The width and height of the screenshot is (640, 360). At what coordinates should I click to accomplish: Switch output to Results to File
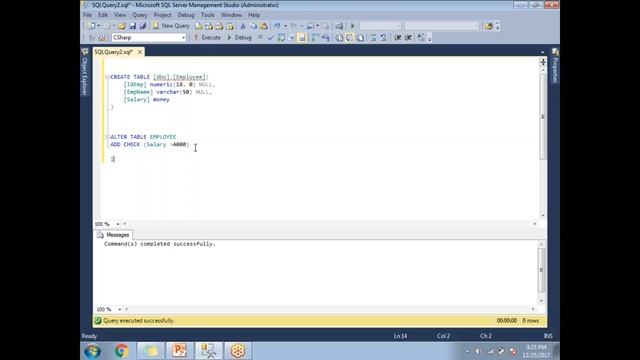click(360, 38)
